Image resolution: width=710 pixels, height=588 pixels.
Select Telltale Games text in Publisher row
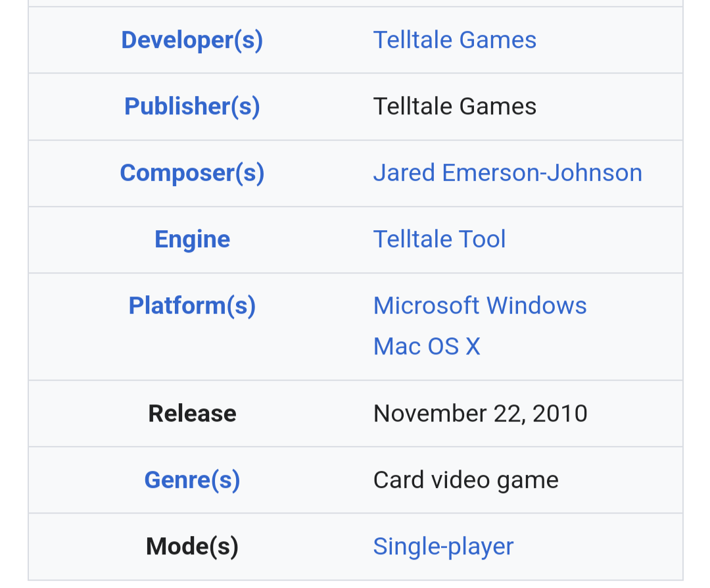pos(454,107)
